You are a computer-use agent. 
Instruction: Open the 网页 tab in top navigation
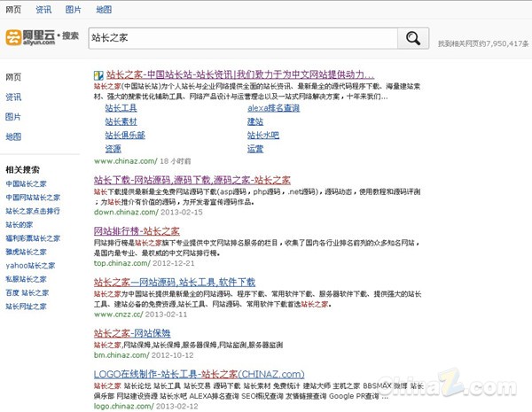[13, 10]
